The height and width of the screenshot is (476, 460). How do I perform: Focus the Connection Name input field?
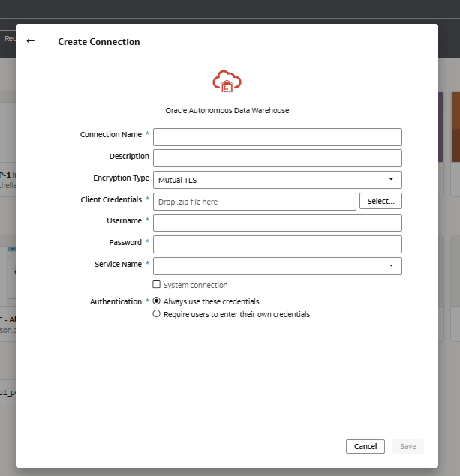click(278, 137)
